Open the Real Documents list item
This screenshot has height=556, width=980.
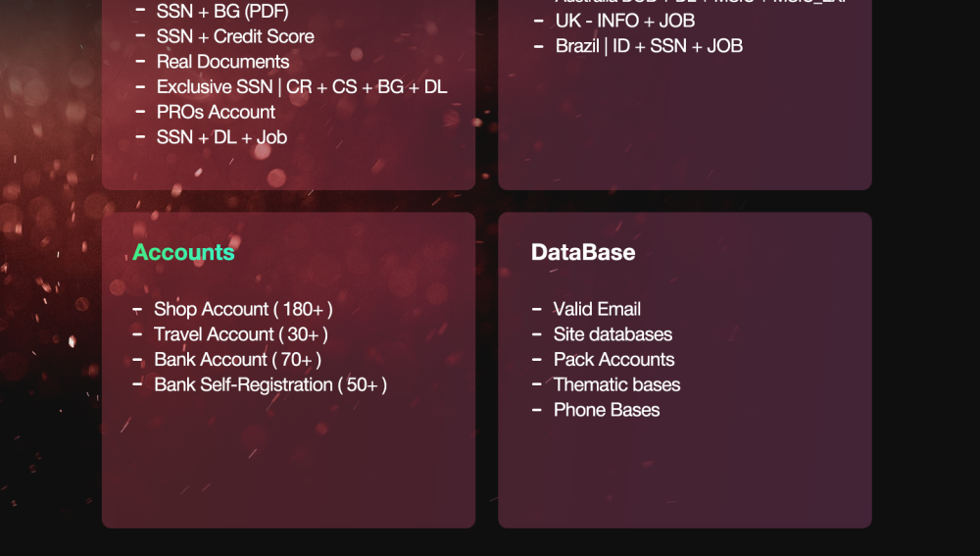click(x=222, y=62)
